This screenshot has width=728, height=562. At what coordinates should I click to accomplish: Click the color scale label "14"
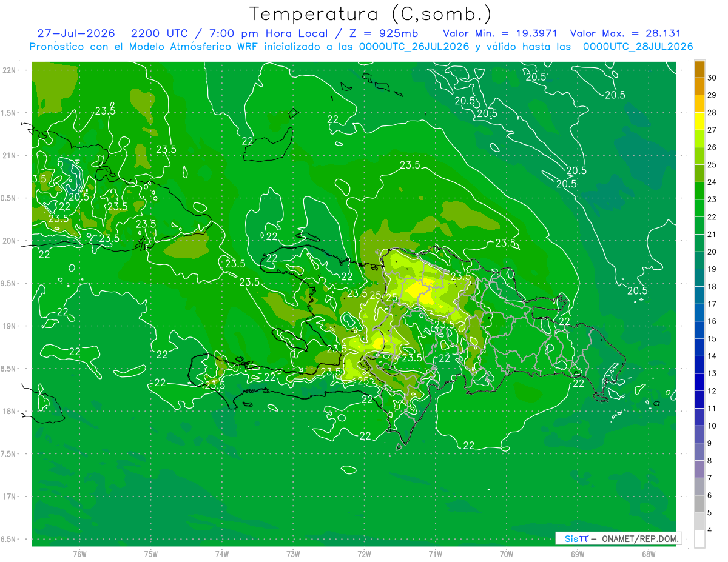coord(712,356)
